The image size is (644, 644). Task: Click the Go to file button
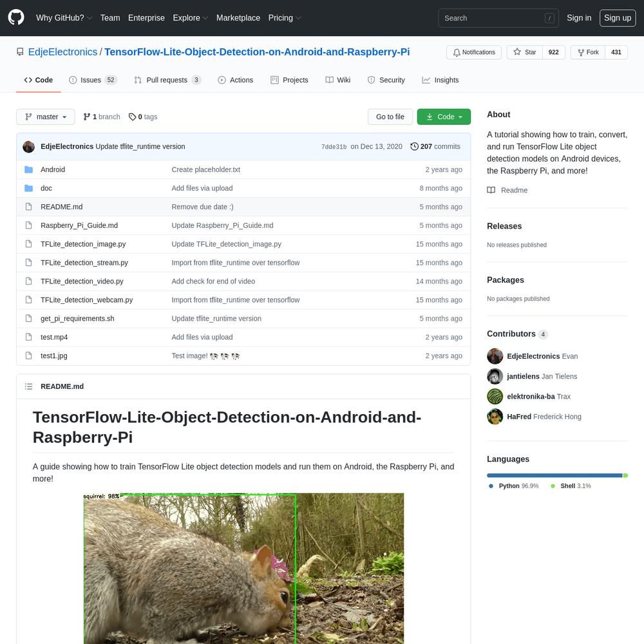point(390,117)
